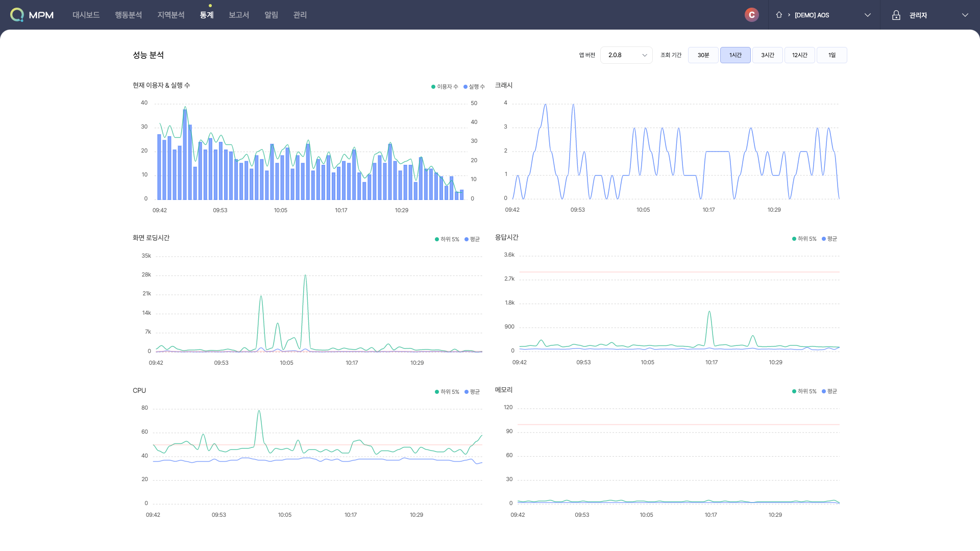Image resolution: width=980 pixels, height=551 pixels.
Task: Toggle 평균 legend in 응답시간 chart
Action: click(824, 239)
